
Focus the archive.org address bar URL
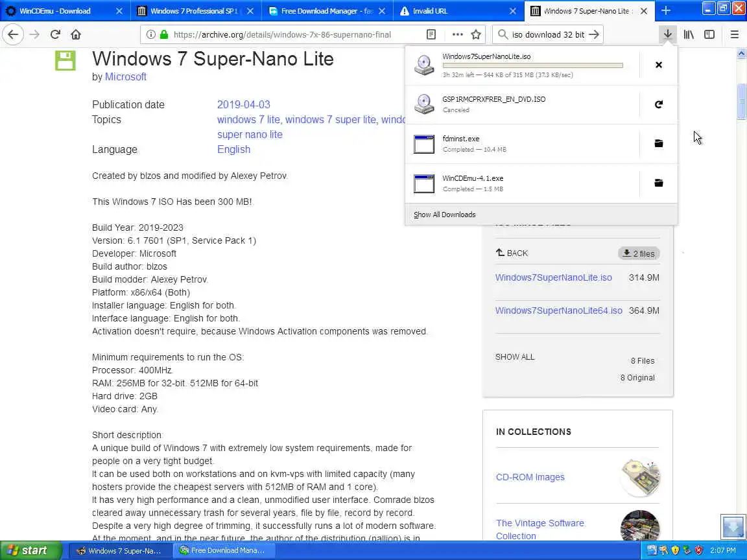click(x=282, y=34)
